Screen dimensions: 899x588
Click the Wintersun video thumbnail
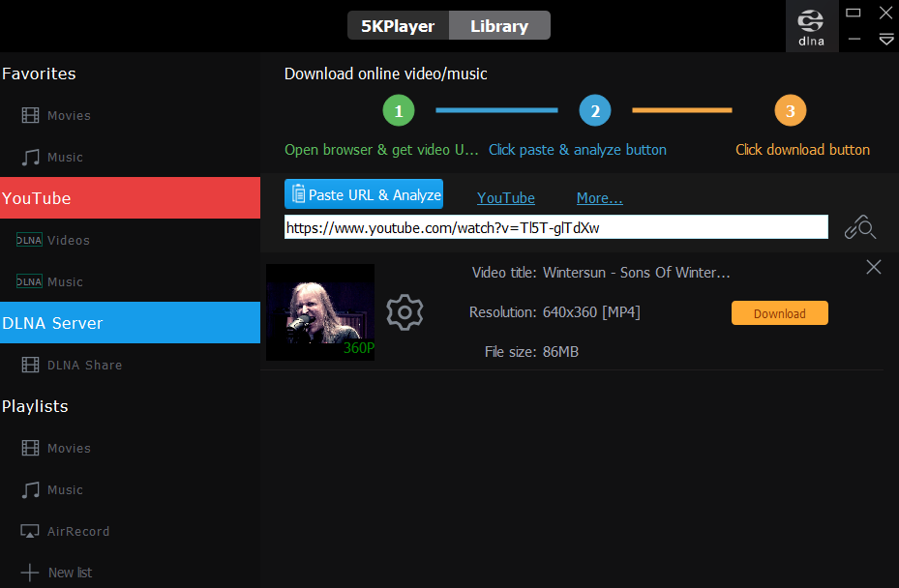320,312
